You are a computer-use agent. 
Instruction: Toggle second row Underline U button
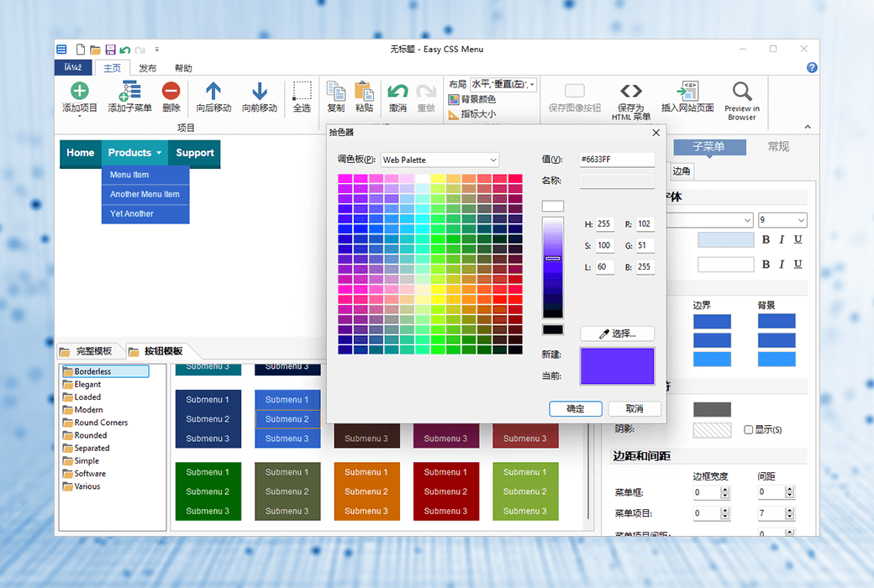click(x=798, y=265)
